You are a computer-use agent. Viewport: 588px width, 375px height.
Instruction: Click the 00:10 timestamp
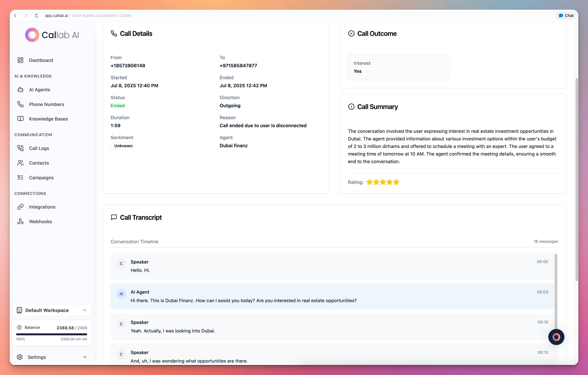pyautogui.click(x=543, y=322)
